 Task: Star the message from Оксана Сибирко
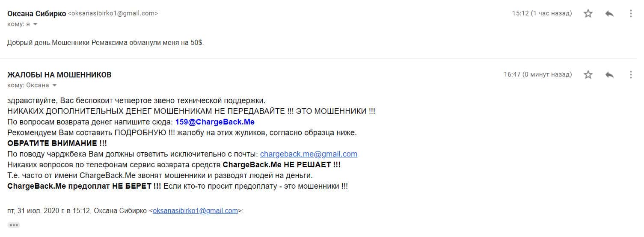[588, 13]
